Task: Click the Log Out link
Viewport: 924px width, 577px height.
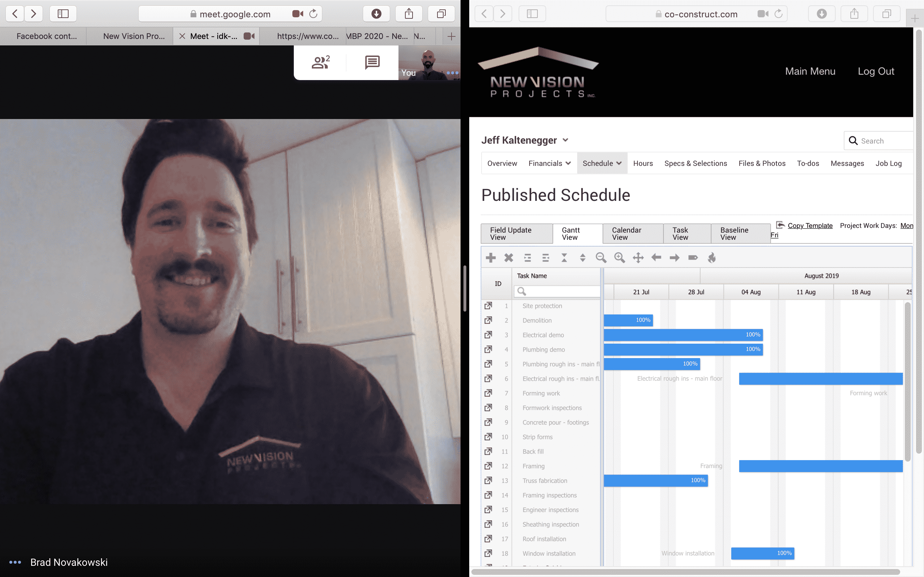Action: [x=876, y=71]
